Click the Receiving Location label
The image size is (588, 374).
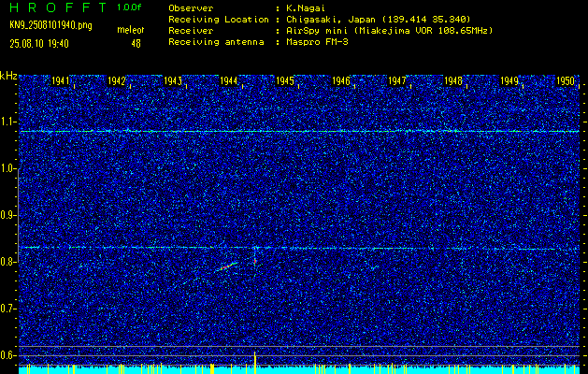click(219, 19)
